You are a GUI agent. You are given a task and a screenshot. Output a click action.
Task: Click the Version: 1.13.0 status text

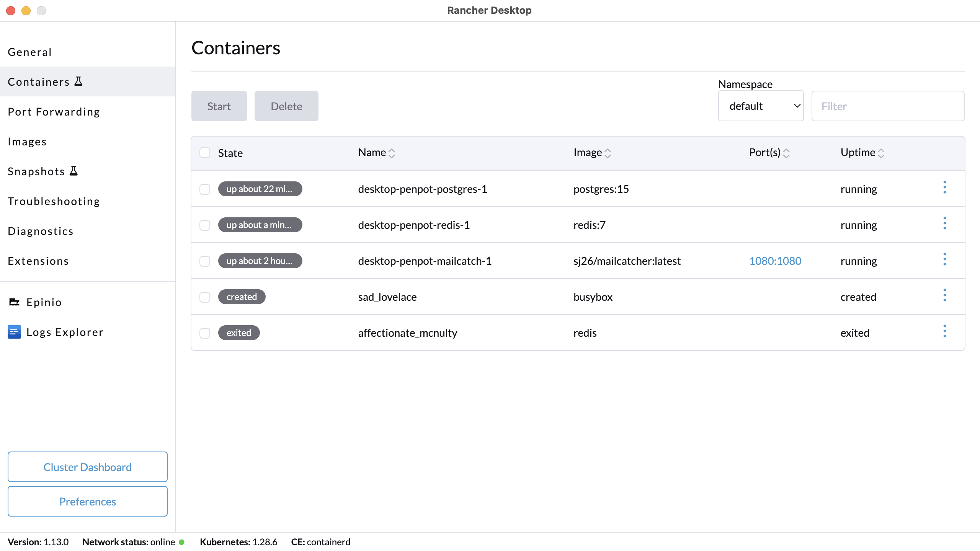coord(38,542)
